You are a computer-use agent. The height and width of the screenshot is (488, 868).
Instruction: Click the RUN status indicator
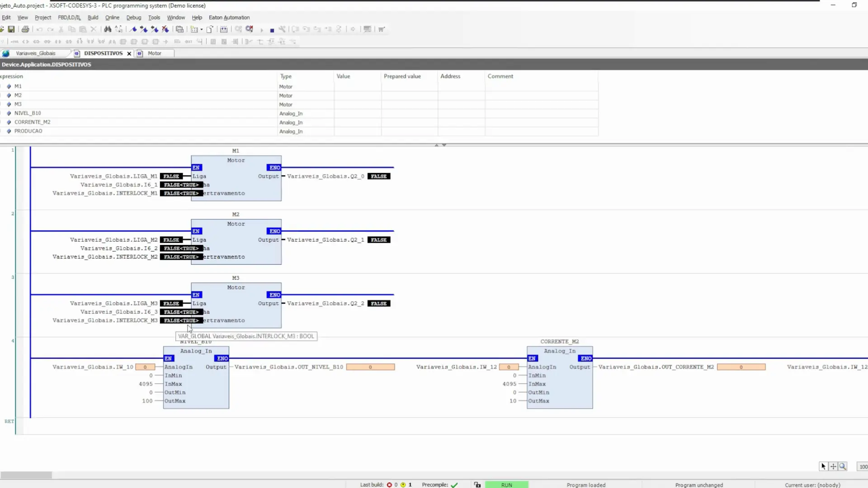tap(506, 484)
